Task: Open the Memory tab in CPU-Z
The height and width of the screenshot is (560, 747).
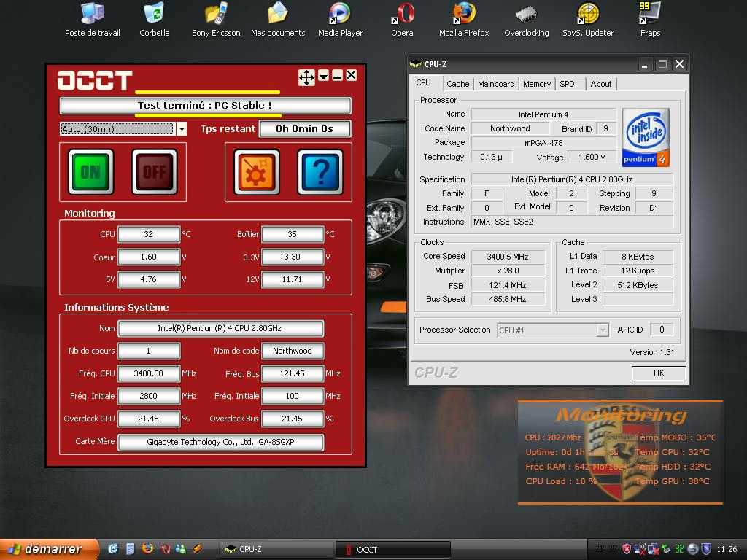Action: tap(537, 84)
